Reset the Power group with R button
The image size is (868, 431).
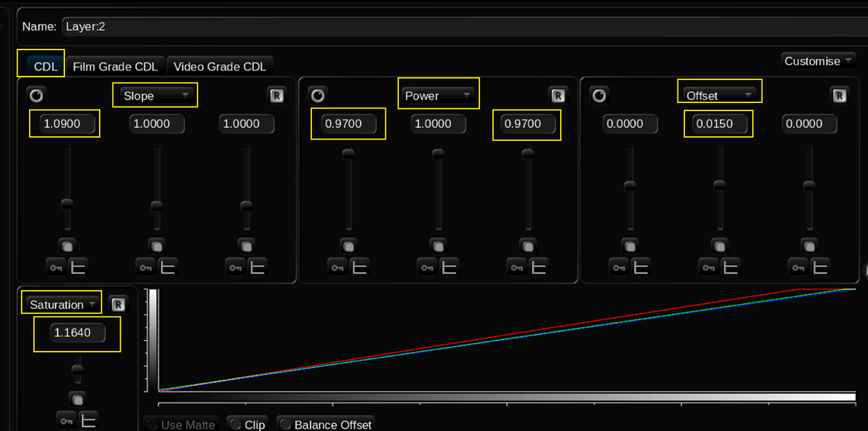(x=557, y=96)
